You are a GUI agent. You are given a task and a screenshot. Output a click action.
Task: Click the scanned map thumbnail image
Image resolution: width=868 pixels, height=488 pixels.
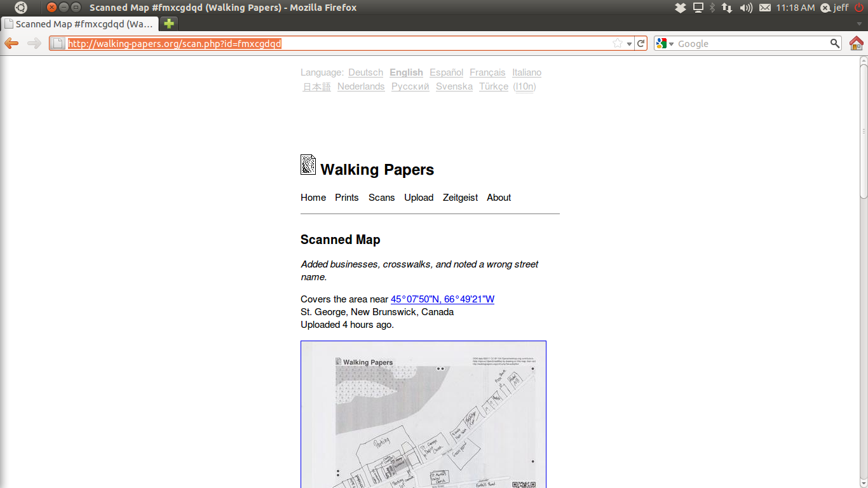(x=423, y=414)
